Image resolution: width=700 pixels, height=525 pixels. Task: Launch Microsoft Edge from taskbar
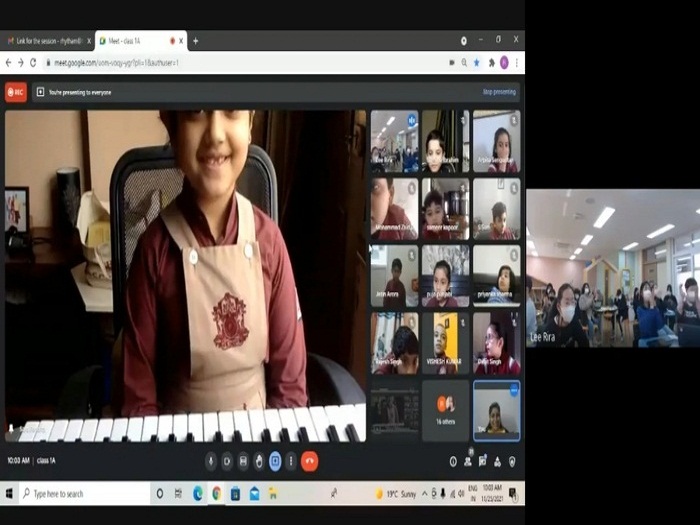point(197,493)
